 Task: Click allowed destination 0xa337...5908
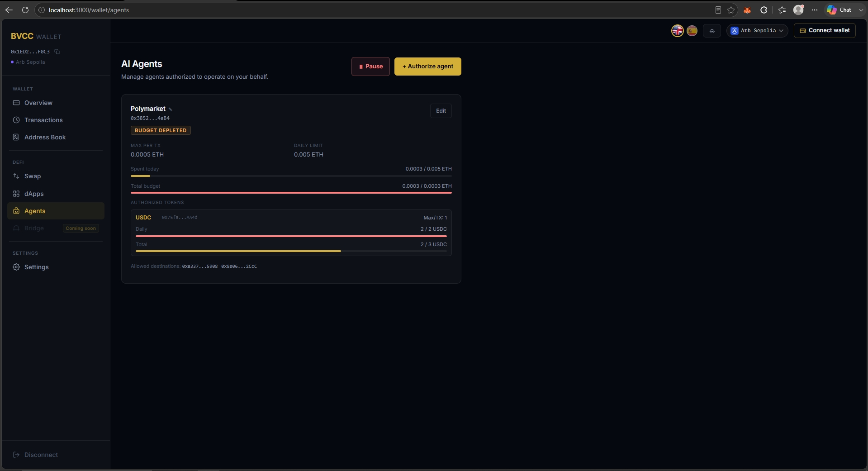[200, 266]
